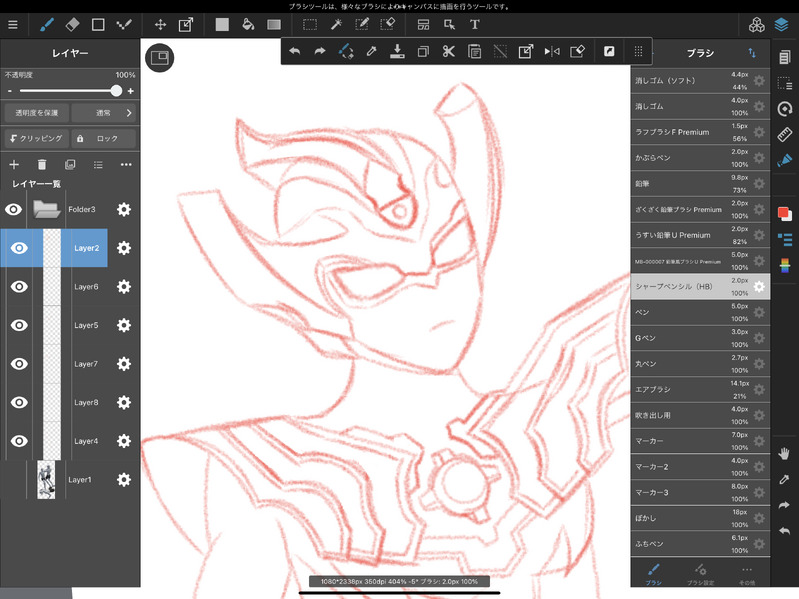799x599 pixels.
Task: Select the rectangular selection tool
Action: [x=310, y=24]
